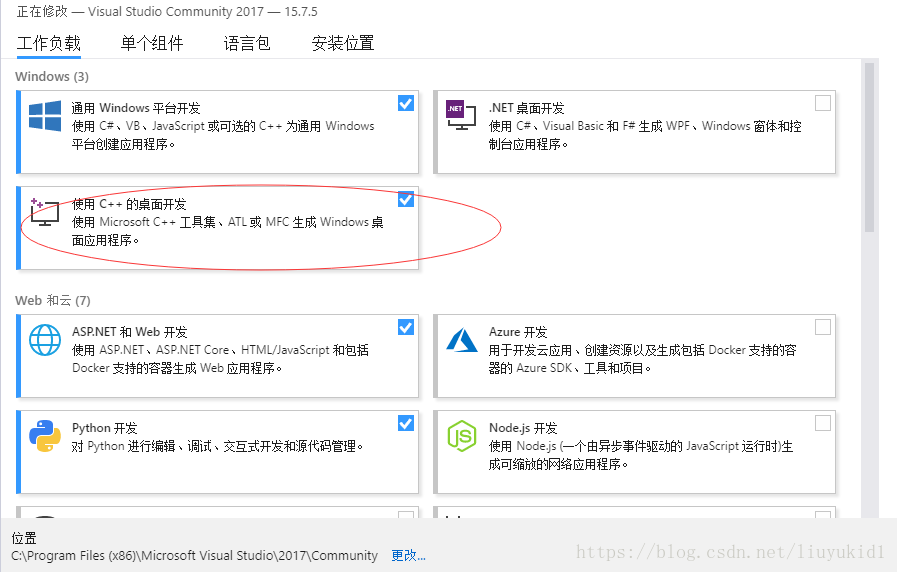897x572 pixels.
Task: Click the Node.js development logo icon
Action: coord(462,436)
